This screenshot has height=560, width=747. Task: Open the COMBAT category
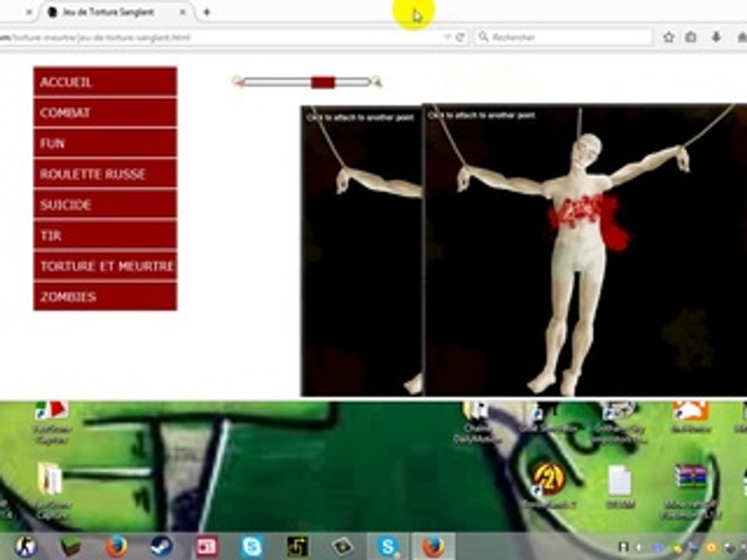tap(105, 113)
